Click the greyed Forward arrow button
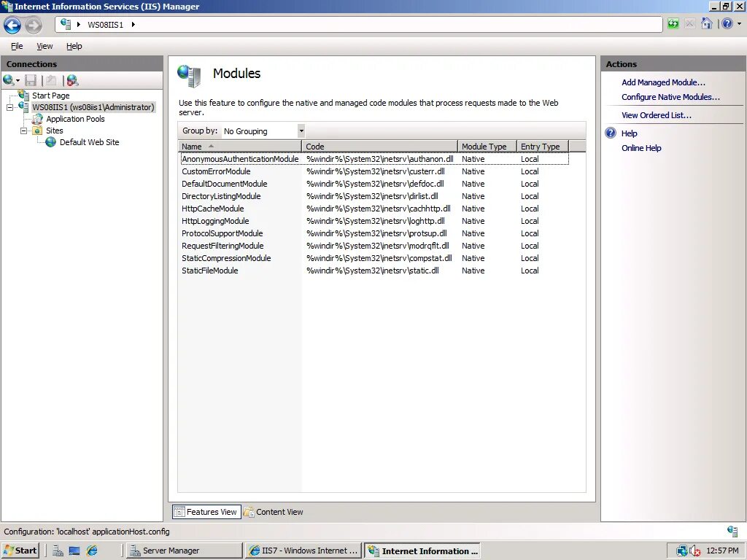747x560 pixels. (34, 25)
